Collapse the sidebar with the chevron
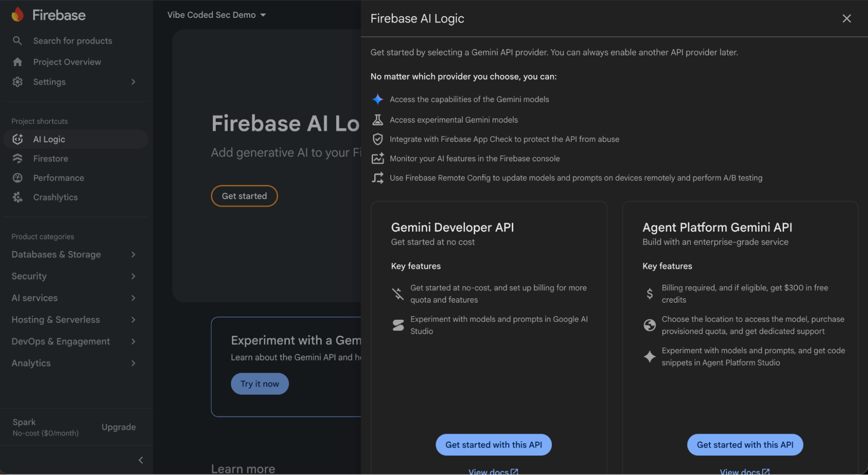The height and width of the screenshot is (475, 868). [x=141, y=460]
